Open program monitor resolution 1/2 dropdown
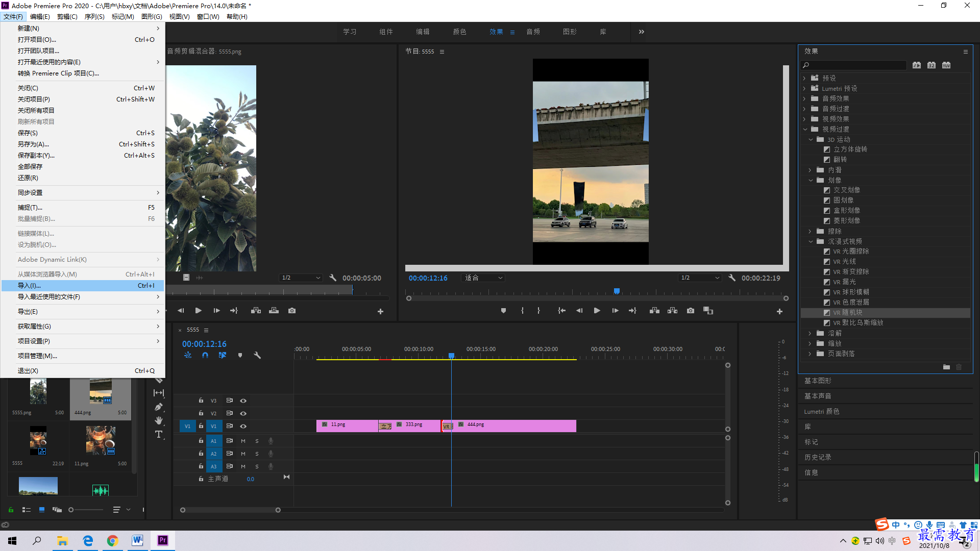980x551 pixels. click(x=700, y=278)
